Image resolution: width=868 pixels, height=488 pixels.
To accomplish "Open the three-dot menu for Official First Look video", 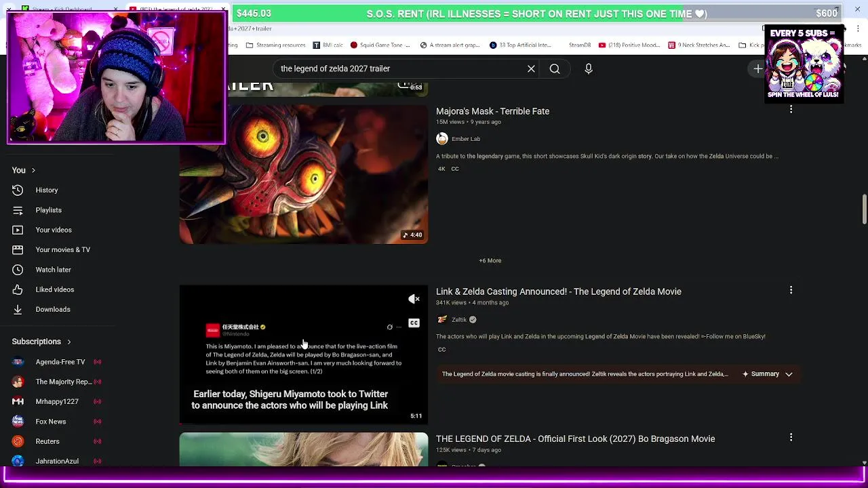I will (x=791, y=437).
